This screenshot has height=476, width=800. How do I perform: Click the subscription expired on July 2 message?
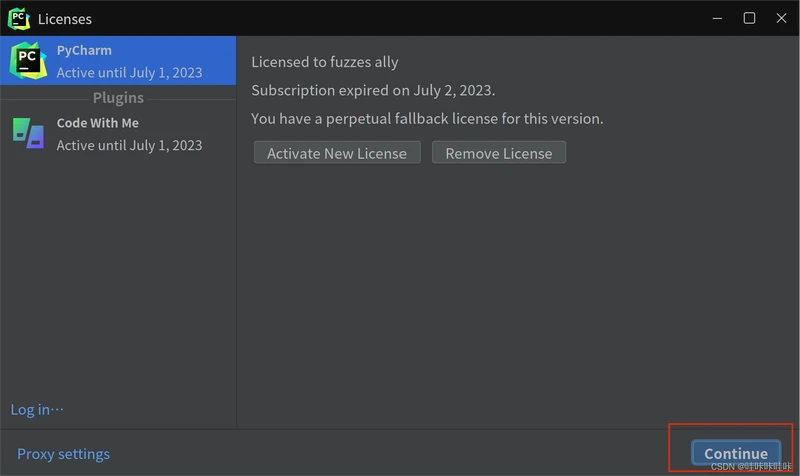pos(373,90)
